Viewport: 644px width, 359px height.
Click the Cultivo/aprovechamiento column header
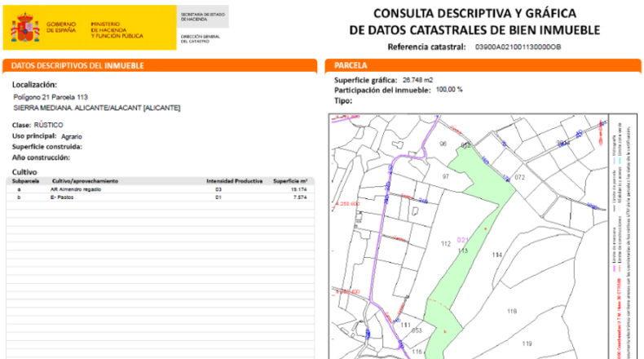(x=85, y=181)
